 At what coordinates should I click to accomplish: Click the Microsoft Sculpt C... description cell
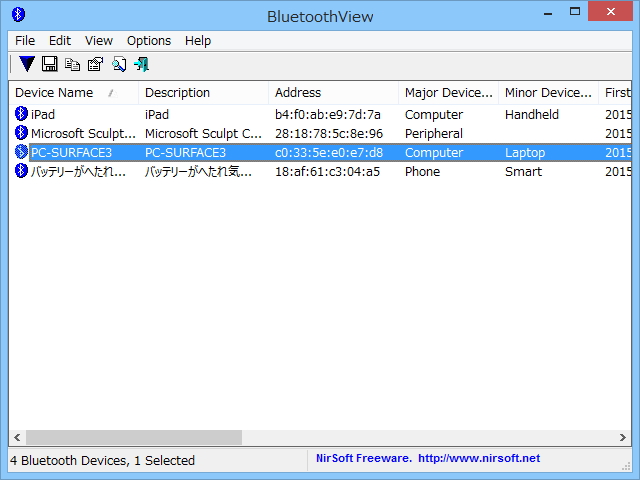(x=203, y=133)
